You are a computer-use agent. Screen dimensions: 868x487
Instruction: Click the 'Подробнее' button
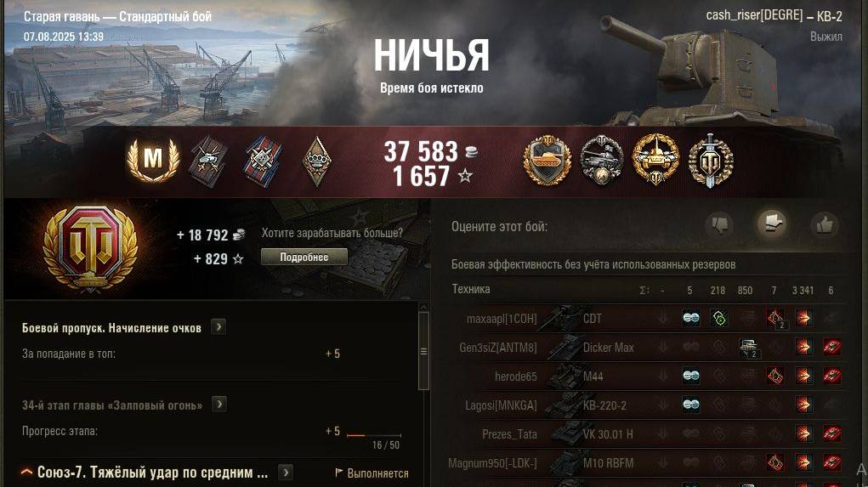tap(304, 258)
